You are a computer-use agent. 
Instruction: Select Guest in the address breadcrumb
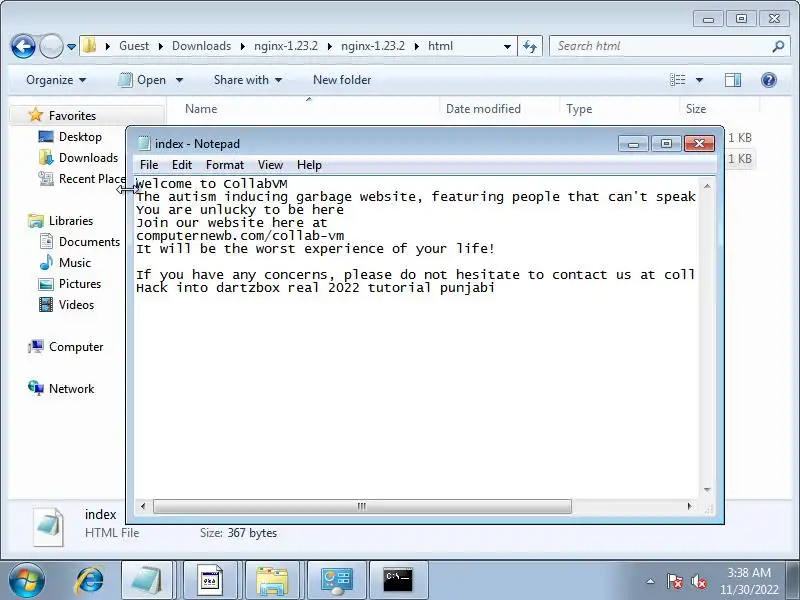(x=134, y=46)
